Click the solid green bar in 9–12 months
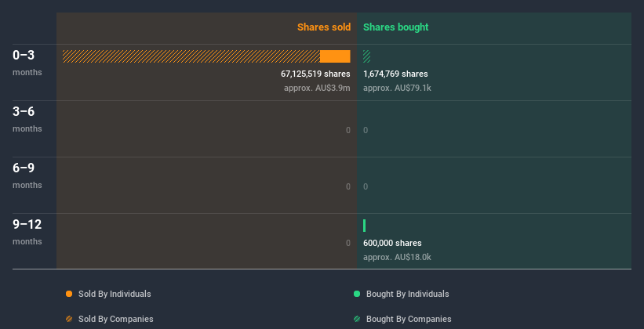 364,226
